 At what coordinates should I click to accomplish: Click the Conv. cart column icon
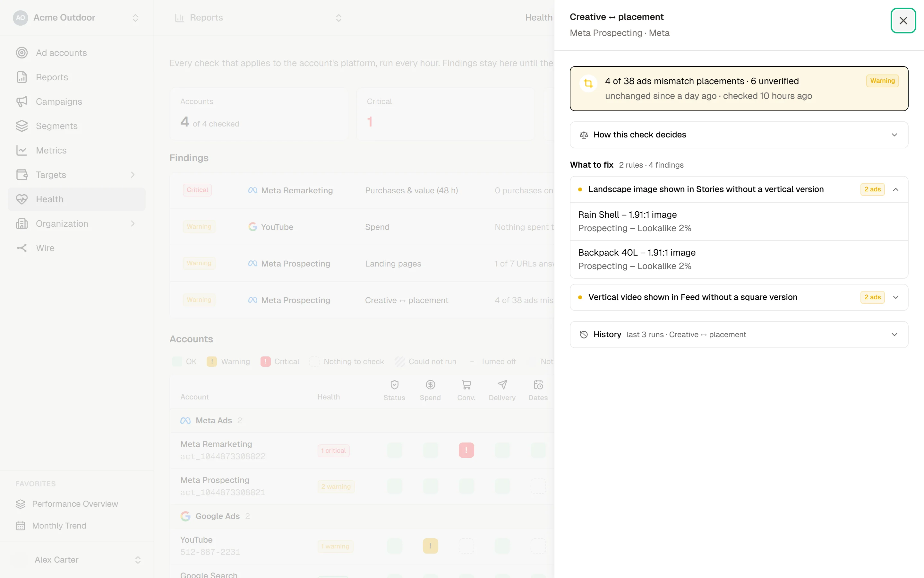coord(466,385)
